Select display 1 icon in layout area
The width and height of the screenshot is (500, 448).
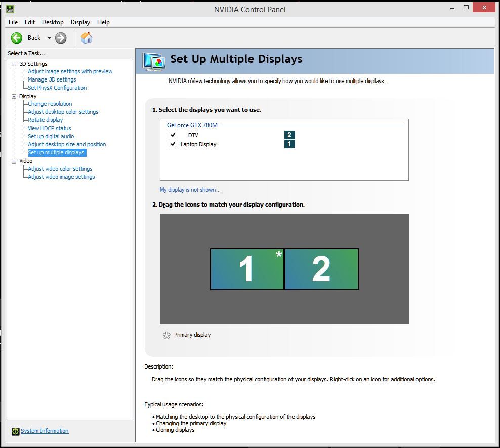(247, 269)
